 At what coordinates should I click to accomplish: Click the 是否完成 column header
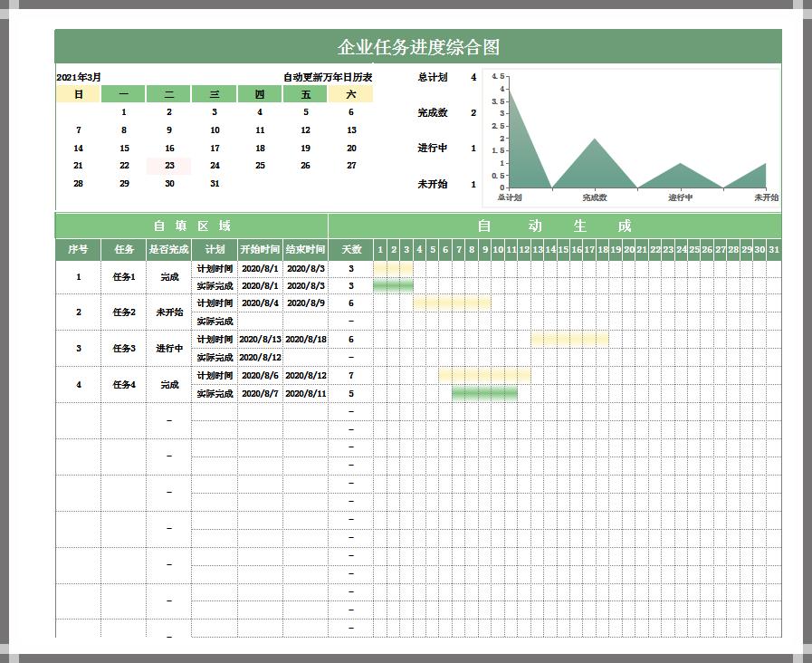click(x=169, y=249)
